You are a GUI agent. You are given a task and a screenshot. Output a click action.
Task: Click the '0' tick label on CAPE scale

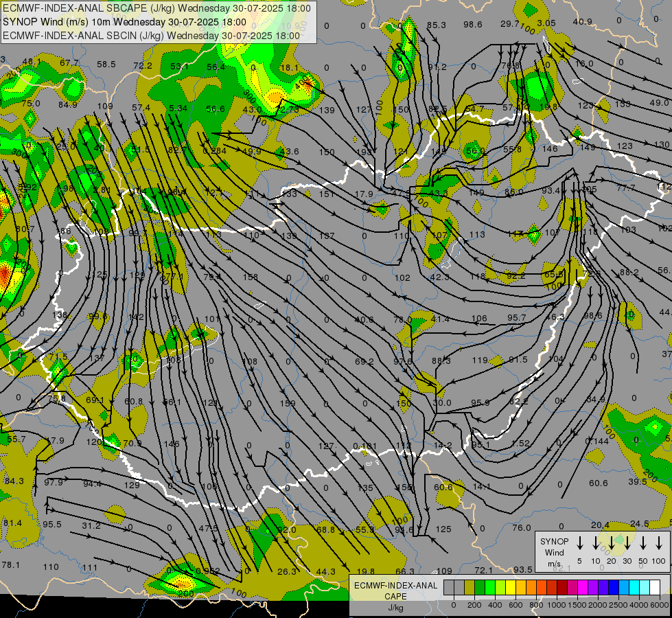tap(454, 605)
